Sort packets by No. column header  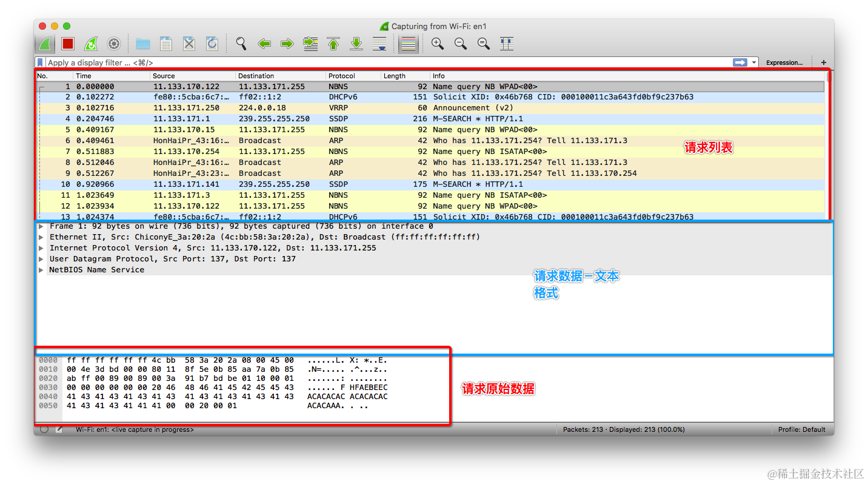[x=55, y=76]
